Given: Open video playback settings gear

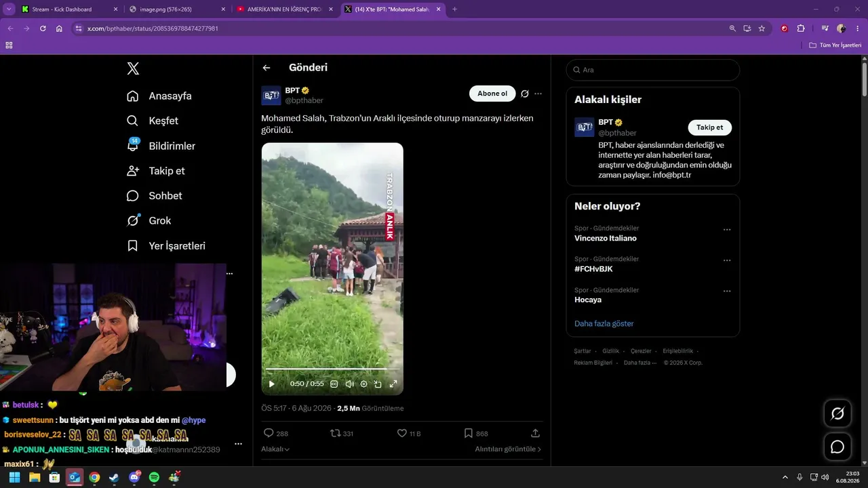Looking at the screenshot, I should pyautogui.click(x=363, y=384).
